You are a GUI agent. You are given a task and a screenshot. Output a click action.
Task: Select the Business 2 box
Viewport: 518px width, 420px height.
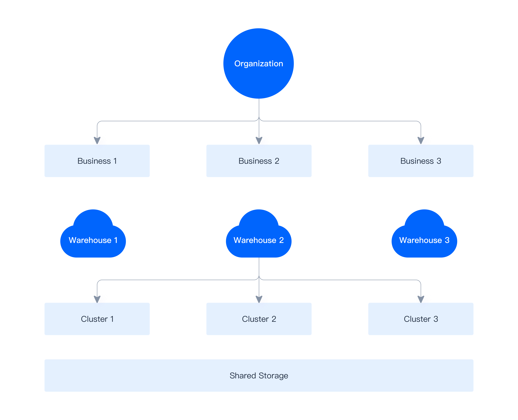tap(259, 161)
